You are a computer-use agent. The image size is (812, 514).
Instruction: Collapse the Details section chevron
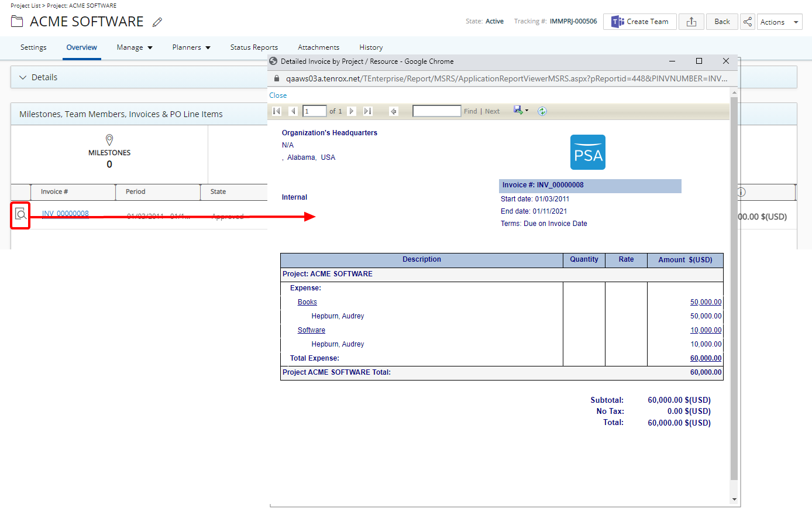pos(23,77)
